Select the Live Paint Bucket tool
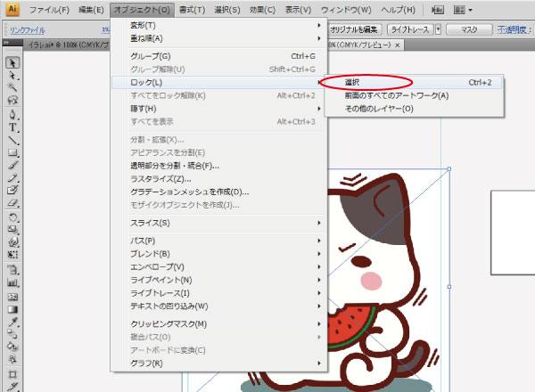 (12, 347)
